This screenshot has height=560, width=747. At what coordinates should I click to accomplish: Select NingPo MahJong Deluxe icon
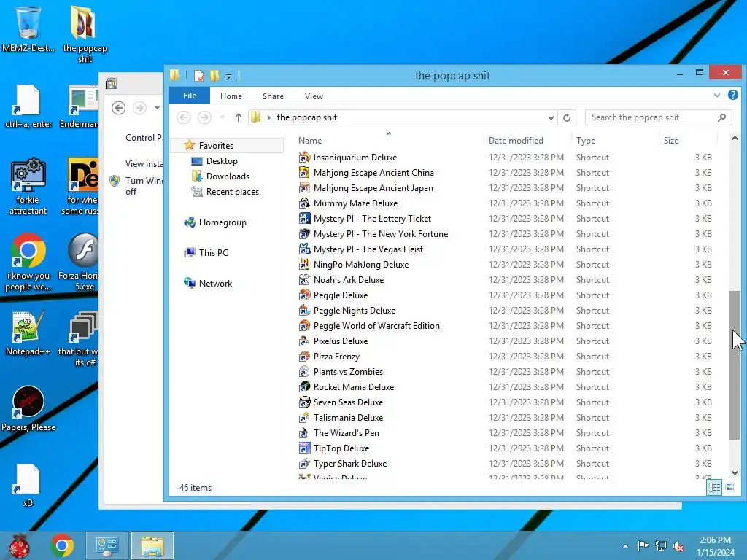(x=304, y=264)
